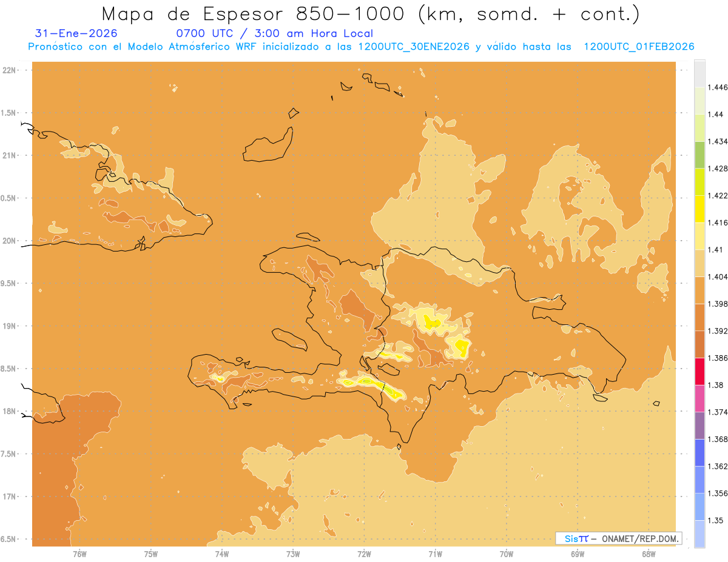Choose the bright yellow swatch between 1.416 and 1.422

699,209
